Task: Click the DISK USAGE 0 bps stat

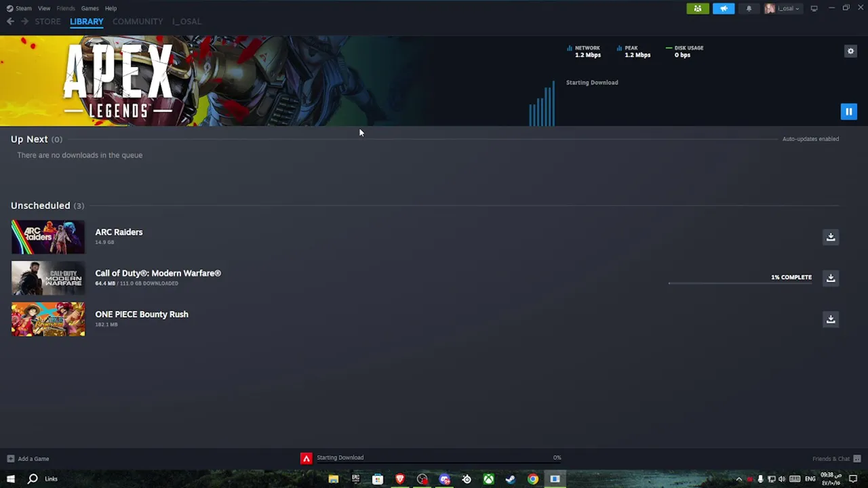Action: point(684,52)
